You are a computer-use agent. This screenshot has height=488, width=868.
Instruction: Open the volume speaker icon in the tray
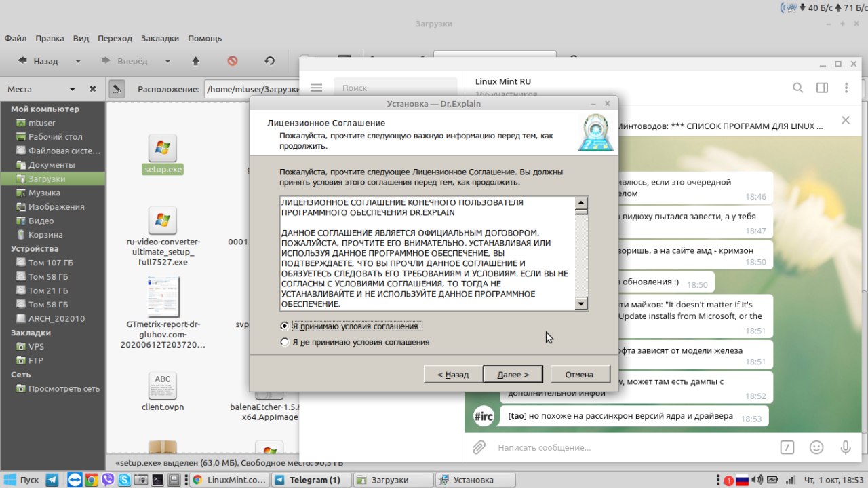[x=758, y=480]
